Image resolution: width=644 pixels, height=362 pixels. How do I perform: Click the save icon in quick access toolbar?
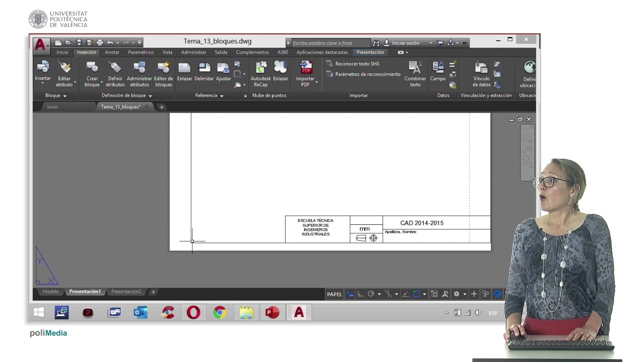coord(79,43)
